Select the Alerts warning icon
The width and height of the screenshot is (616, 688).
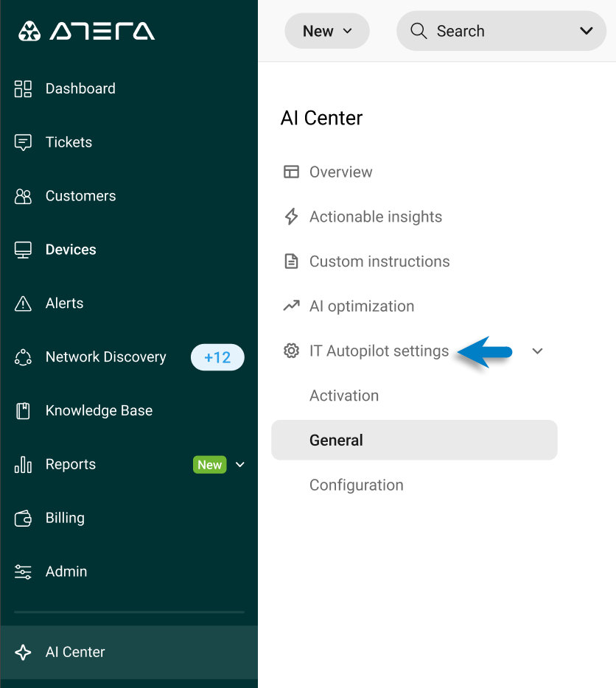23,303
